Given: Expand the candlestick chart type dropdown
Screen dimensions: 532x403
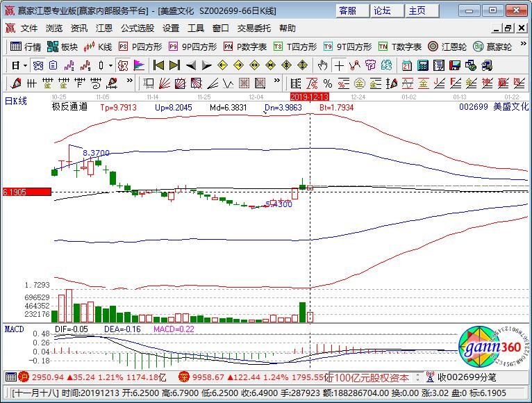Looking at the screenshot, I should [x=110, y=65].
